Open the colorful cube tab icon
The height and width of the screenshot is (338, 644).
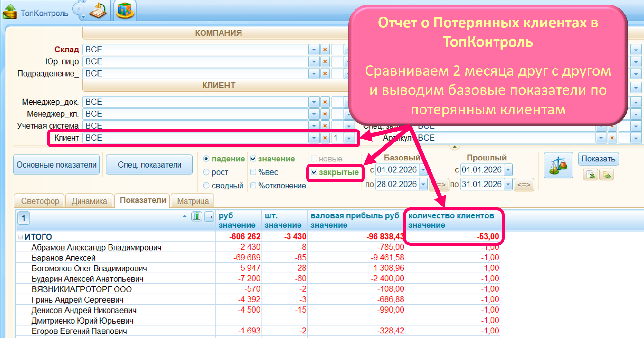[125, 11]
